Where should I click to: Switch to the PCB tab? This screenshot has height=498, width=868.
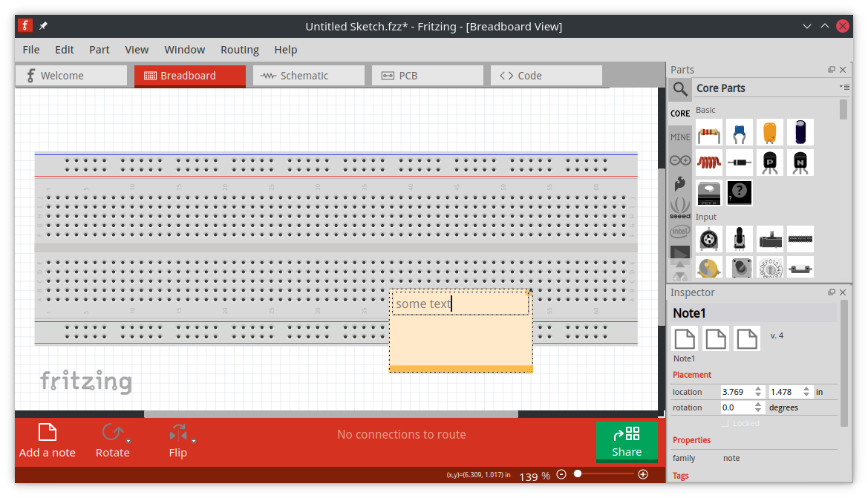click(428, 76)
